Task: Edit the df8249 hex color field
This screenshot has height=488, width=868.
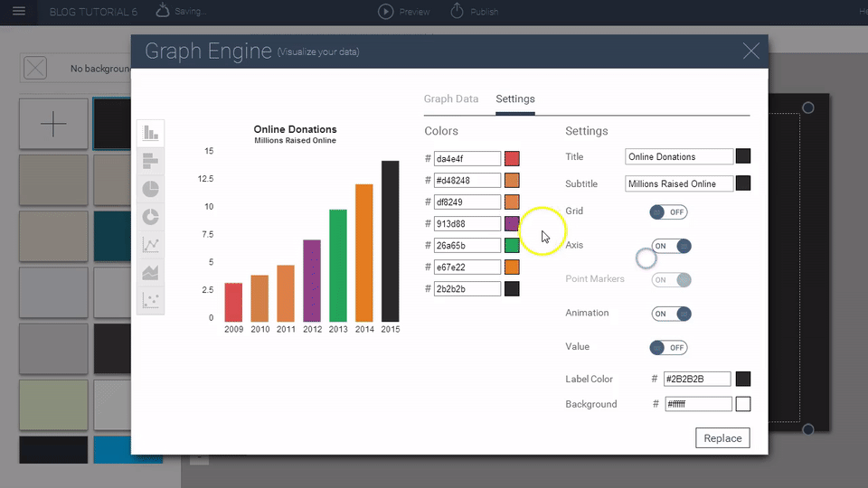Action: coord(467,202)
